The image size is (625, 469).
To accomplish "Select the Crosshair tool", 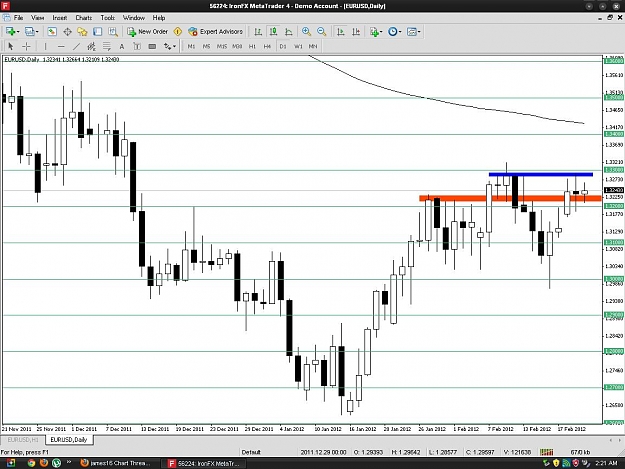I will tap(26, 46).
